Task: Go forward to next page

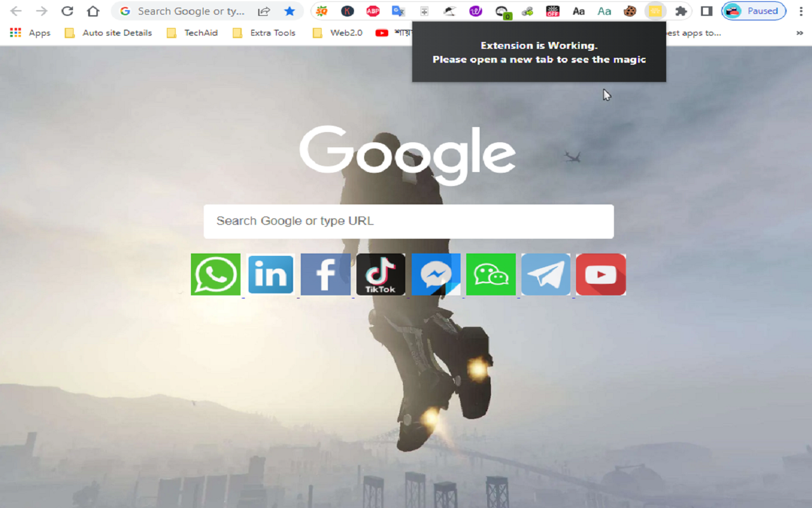Action: [41, 11]
